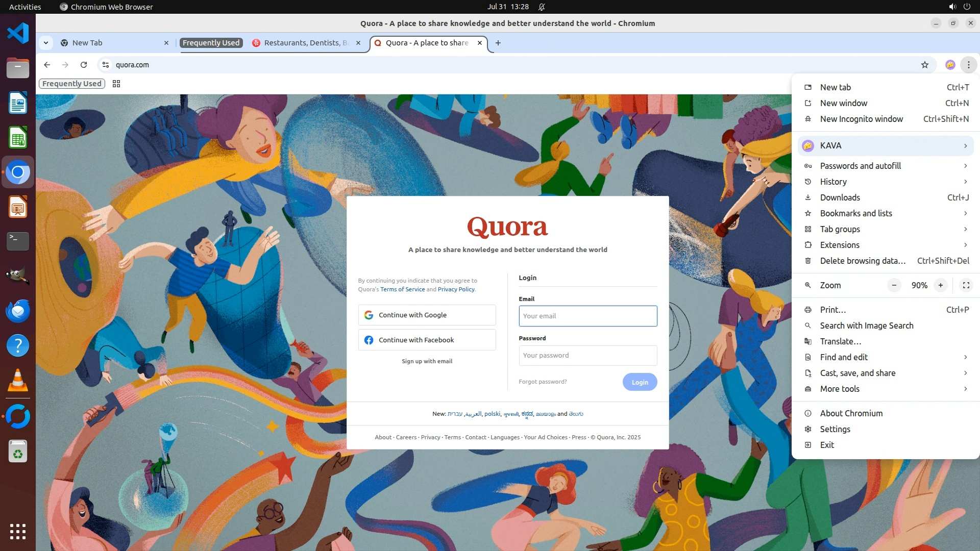Go back with the back arrow button

click(47, 65)
